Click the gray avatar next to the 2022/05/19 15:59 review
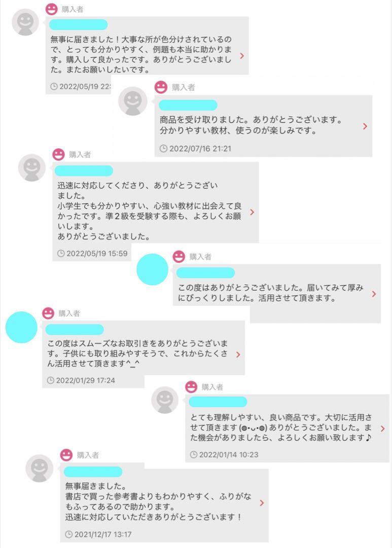 click(32, 168)
